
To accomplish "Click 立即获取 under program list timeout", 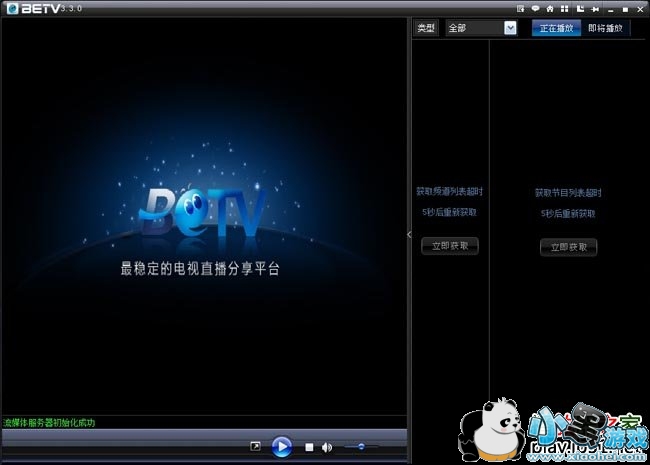I will (568, 247).
